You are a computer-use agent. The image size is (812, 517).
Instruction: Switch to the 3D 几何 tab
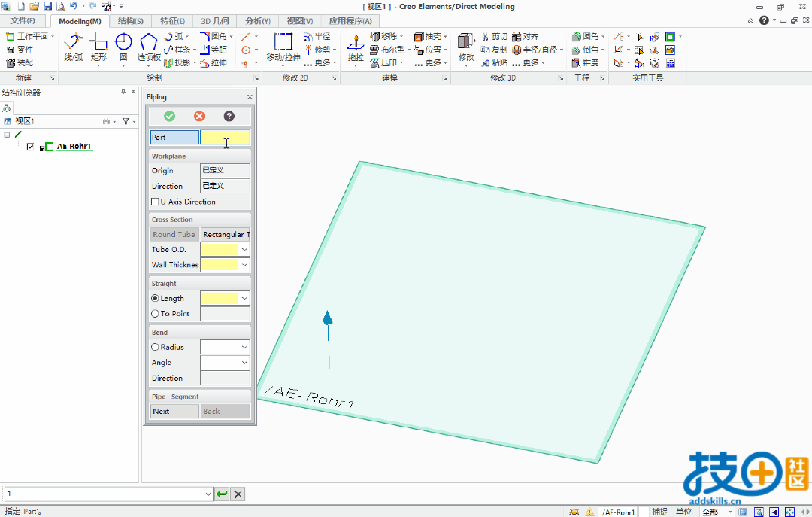tap(215, 21)
